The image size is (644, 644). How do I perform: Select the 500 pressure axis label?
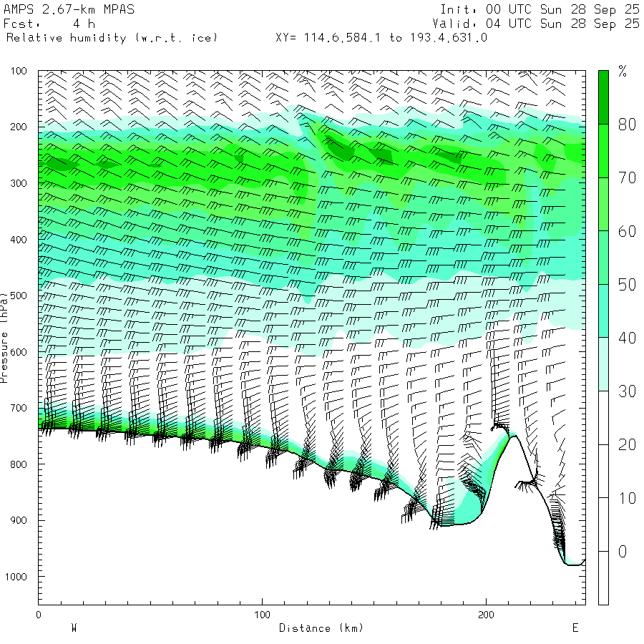19,296
